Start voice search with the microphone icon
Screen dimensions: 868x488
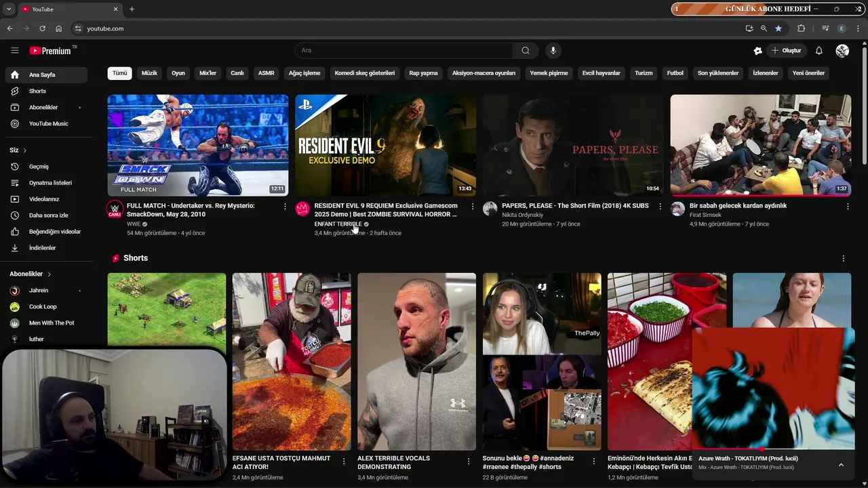[553, 50]
